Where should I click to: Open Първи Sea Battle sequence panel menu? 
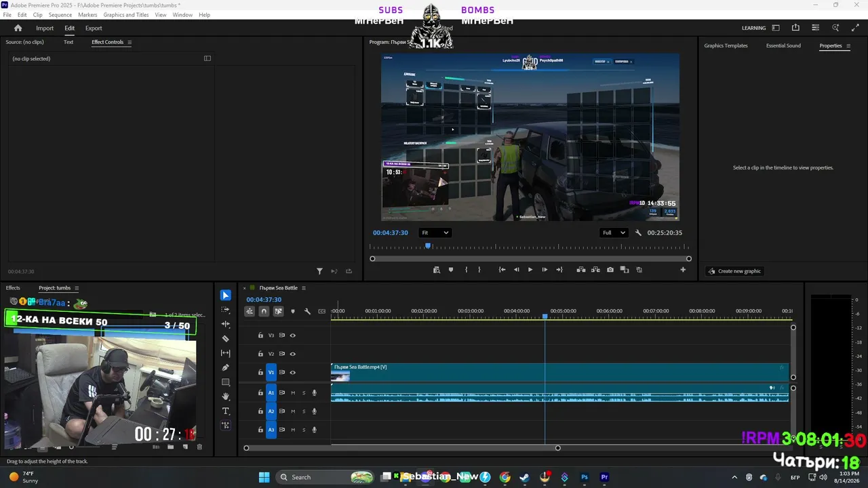(x=304, y=288)
